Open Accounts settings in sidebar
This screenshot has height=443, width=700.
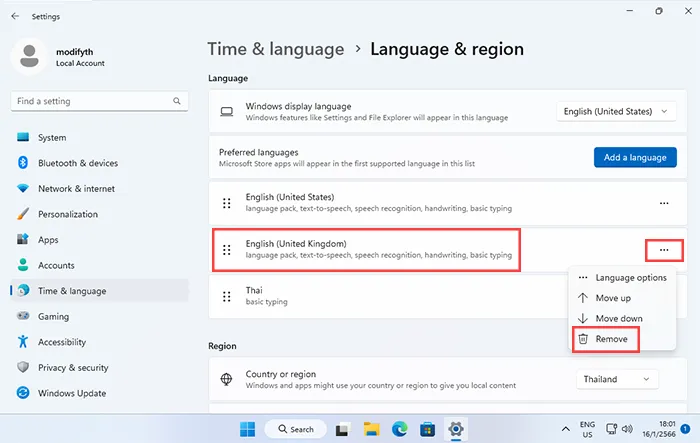pyautogui.click(x=99, y=265)
